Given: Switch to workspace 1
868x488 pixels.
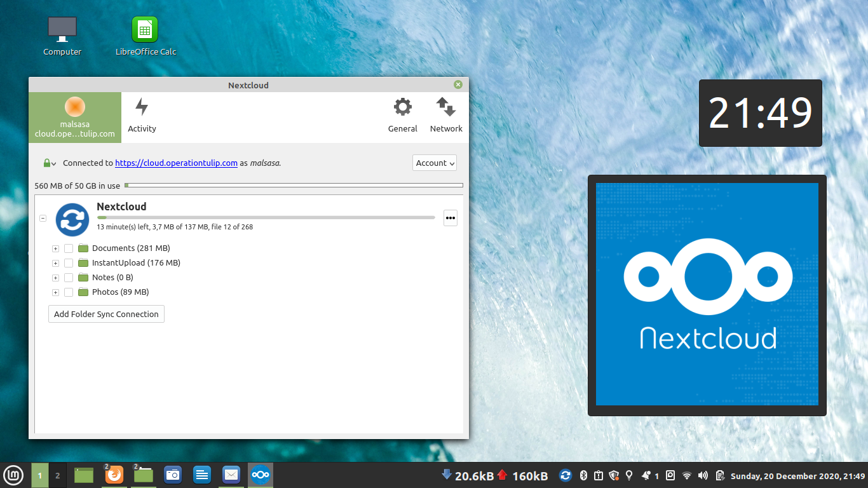Looking at the screenshot, I should [39, 475].
